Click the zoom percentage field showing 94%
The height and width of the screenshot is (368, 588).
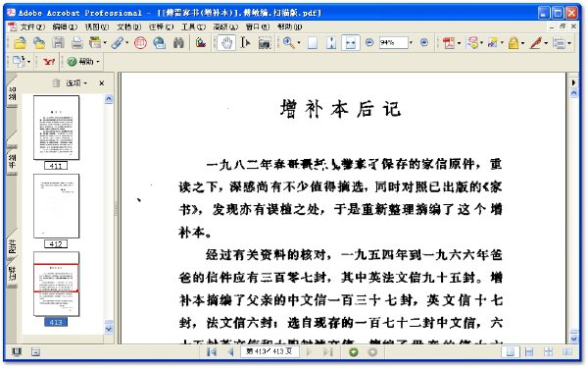pos(393,42)
